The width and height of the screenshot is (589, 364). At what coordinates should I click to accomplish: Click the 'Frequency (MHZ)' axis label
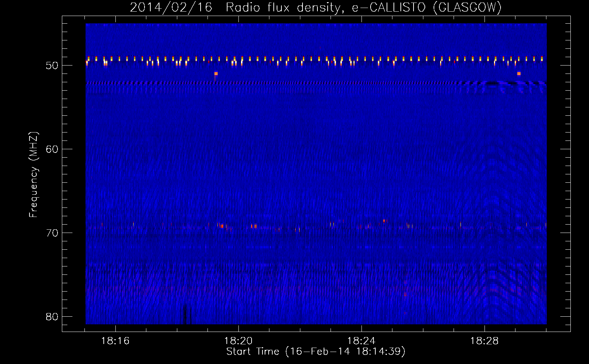click(33, 175)
